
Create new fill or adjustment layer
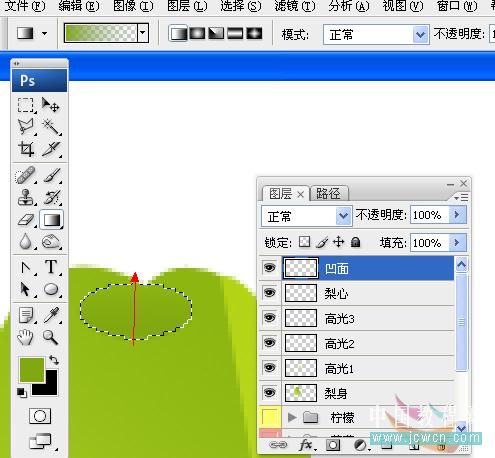click(360, 445)
